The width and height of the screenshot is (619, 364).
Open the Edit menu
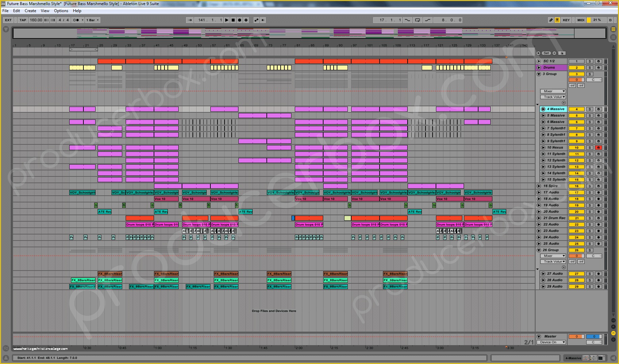click(x=17, y=11)
